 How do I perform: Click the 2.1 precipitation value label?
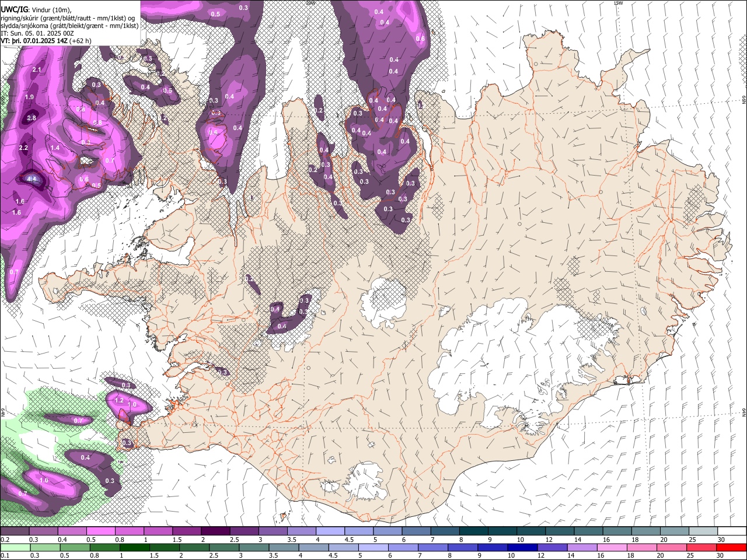pos(37,69)
